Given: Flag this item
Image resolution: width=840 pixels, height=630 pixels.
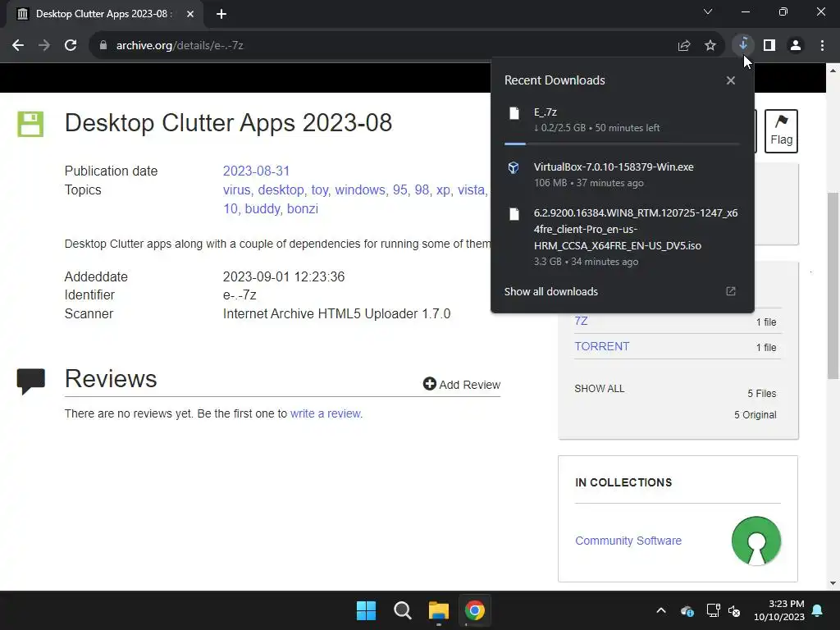Looking at the screenshot, I should [x=781, y=131].
